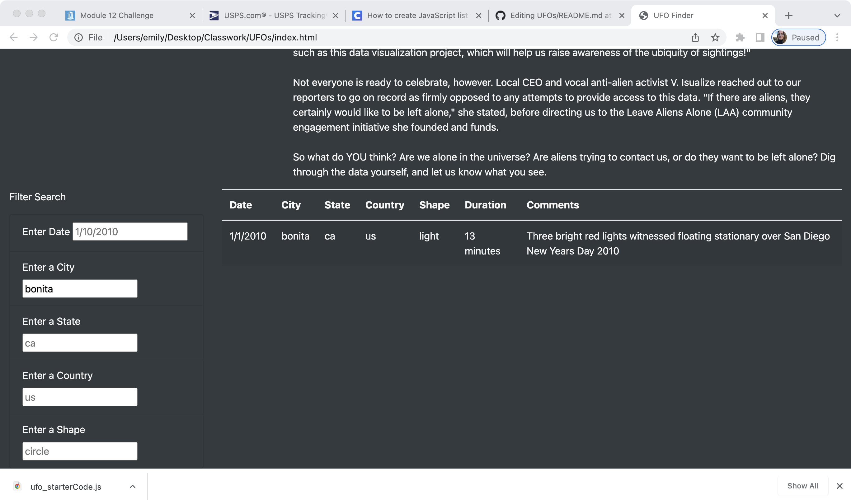
Task: Open the ufo_starterCode.js downloaded file
Action: (x=66, y=487)
